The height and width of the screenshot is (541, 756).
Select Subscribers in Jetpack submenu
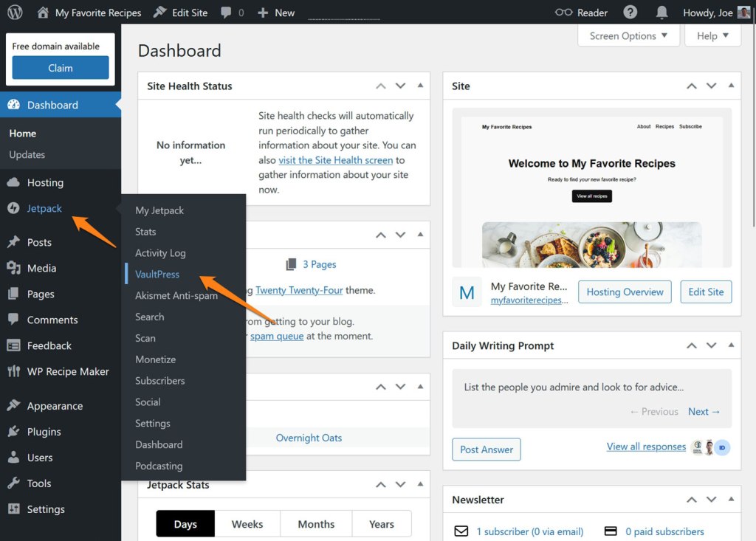(x=160, y=380)
